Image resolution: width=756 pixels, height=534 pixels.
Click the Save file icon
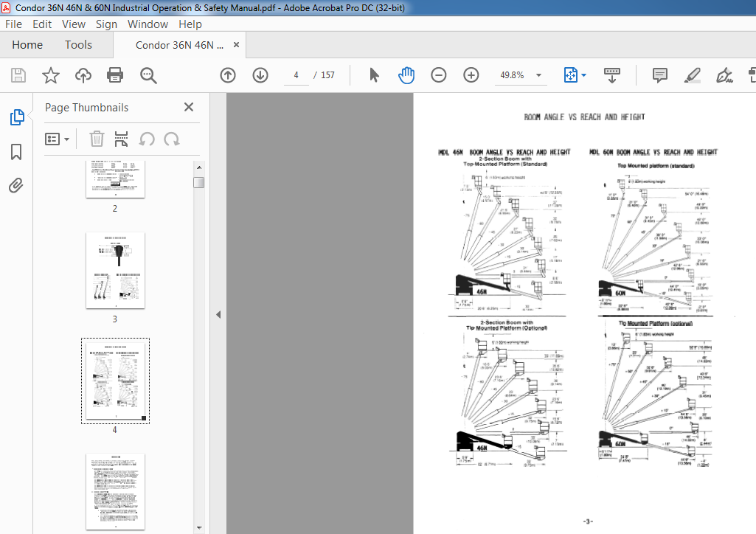(18, 75)
